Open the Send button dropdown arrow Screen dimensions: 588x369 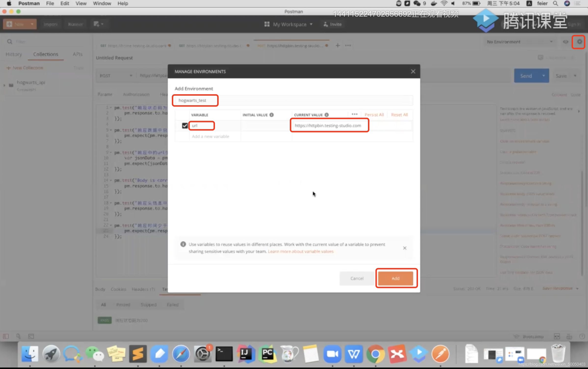pos(544,76)
